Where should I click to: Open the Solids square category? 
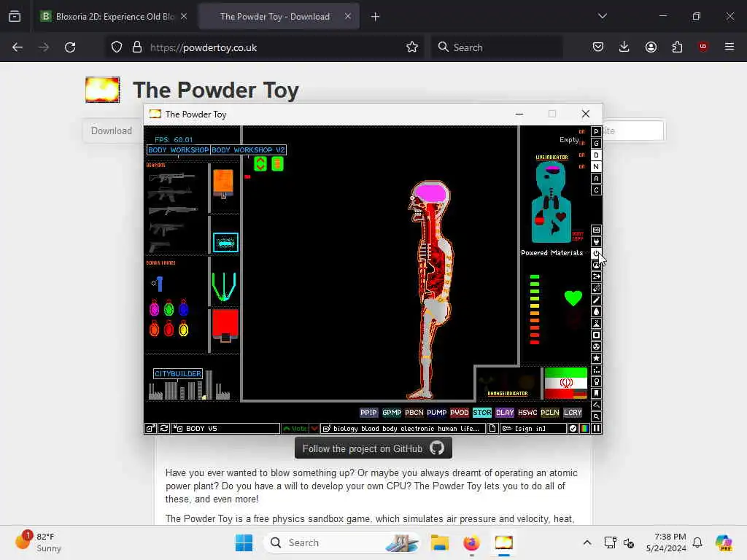pyautogui.click(x=596, y=335)
